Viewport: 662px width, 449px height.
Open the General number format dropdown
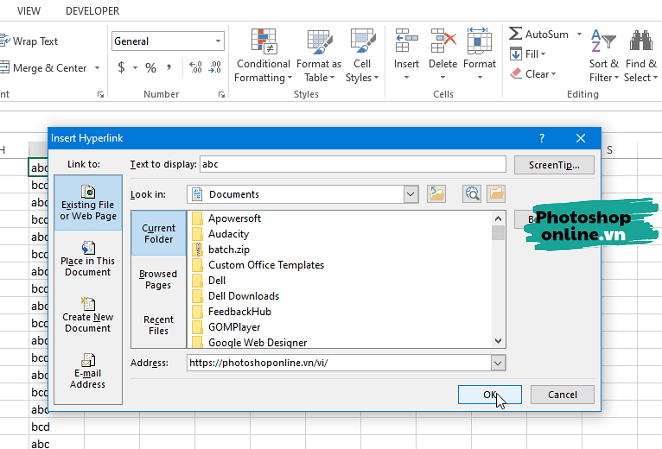(218, 41)
